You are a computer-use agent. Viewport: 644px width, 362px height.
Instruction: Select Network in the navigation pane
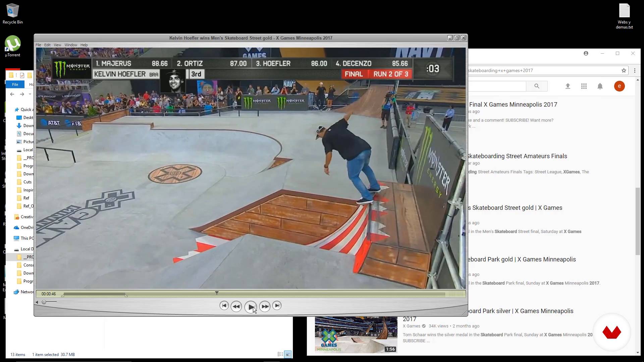(23, 292)
